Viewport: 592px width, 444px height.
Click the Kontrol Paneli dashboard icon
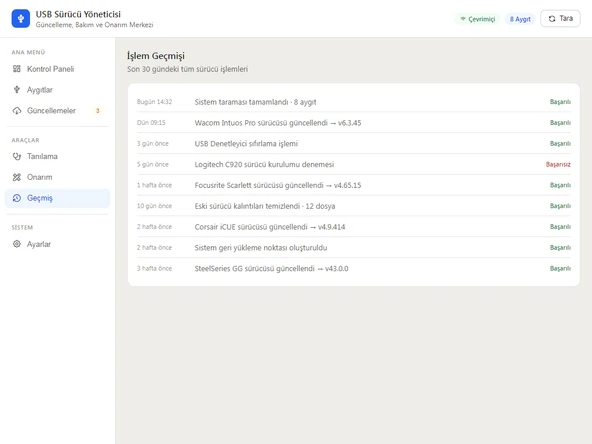(17, 69)
